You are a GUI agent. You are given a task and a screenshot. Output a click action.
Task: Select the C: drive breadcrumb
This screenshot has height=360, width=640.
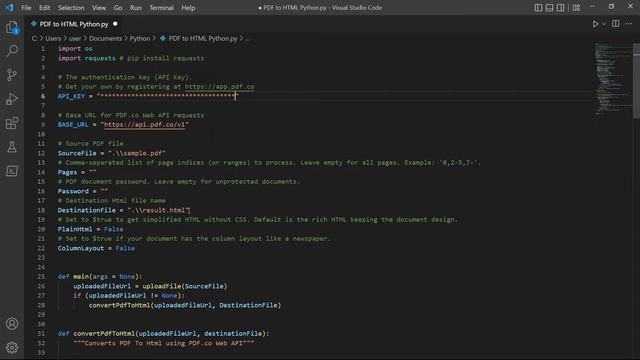[x=34, y=38]
